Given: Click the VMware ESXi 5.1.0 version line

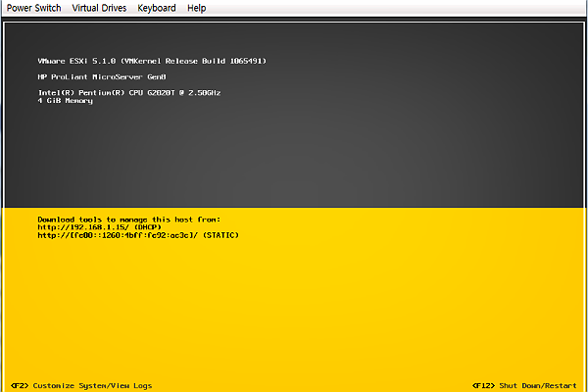Looking at the screenshot, I should click(152, 61).
